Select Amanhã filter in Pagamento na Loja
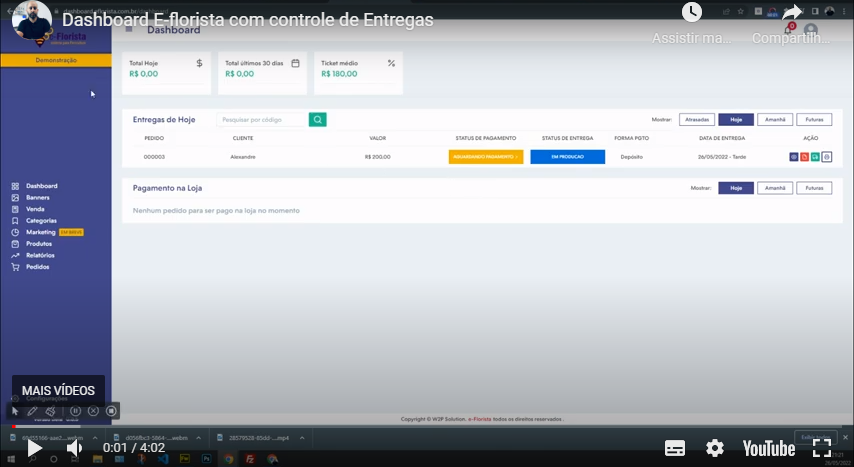The width and height of the screenshot is (854, 467). pyautogui.click(x=775, y=188)
